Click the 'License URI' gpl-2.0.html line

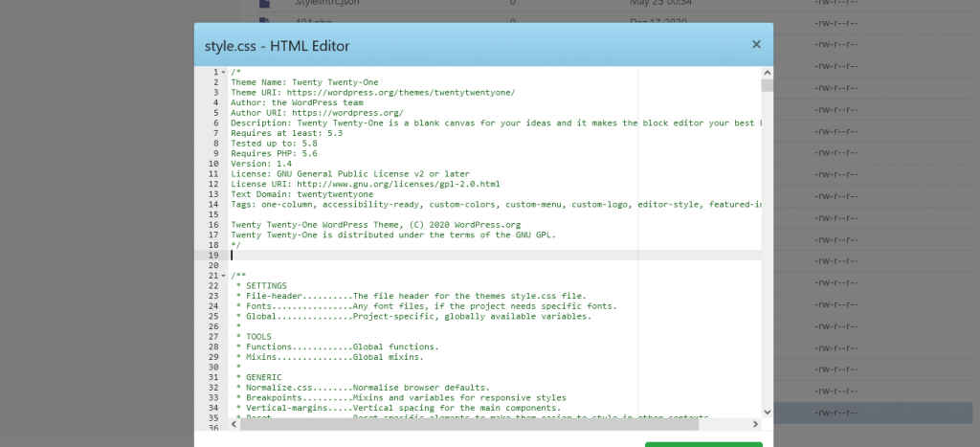pyautogui.click(x=365, y=184)
